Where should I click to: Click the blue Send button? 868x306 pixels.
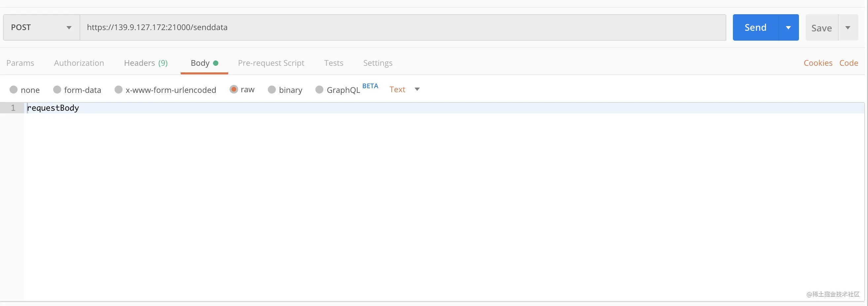(755, 27)
